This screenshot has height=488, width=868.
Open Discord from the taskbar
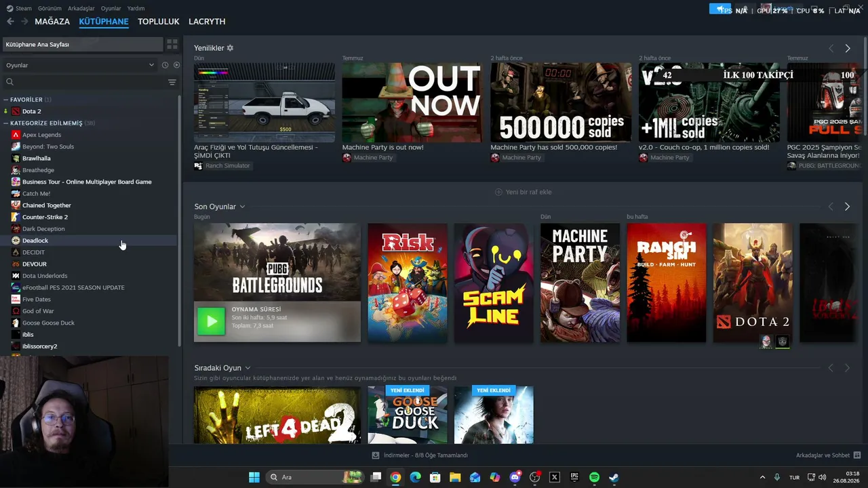coord(515,477)
